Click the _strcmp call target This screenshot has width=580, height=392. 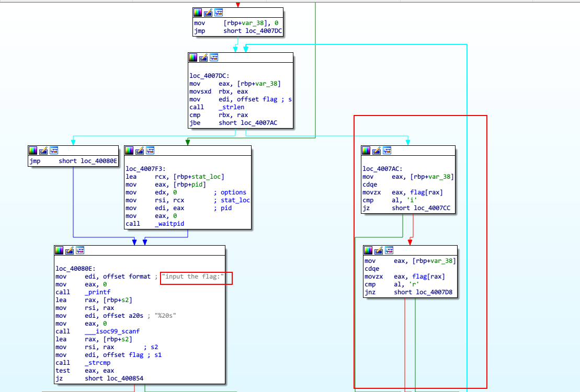pyautogui.click(x=97, y=363)
